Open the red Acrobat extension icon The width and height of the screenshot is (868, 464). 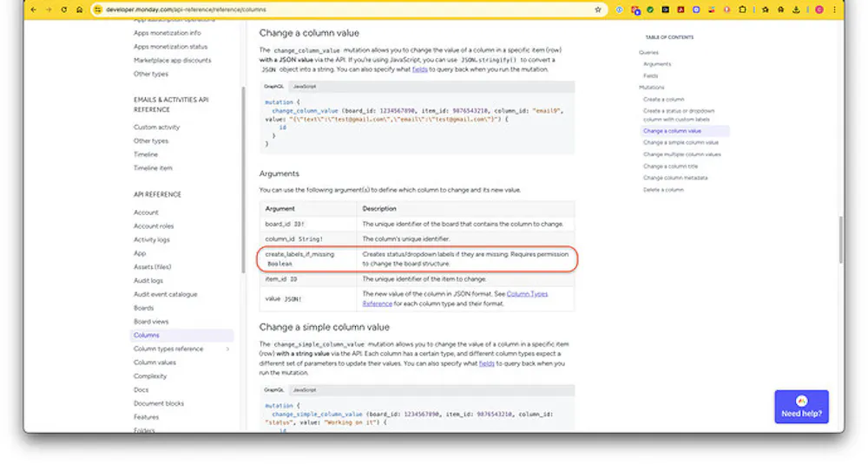(x=681, y=10)
